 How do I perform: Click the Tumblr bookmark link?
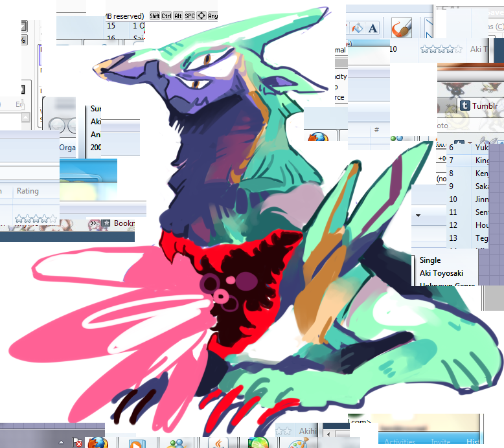485,106
